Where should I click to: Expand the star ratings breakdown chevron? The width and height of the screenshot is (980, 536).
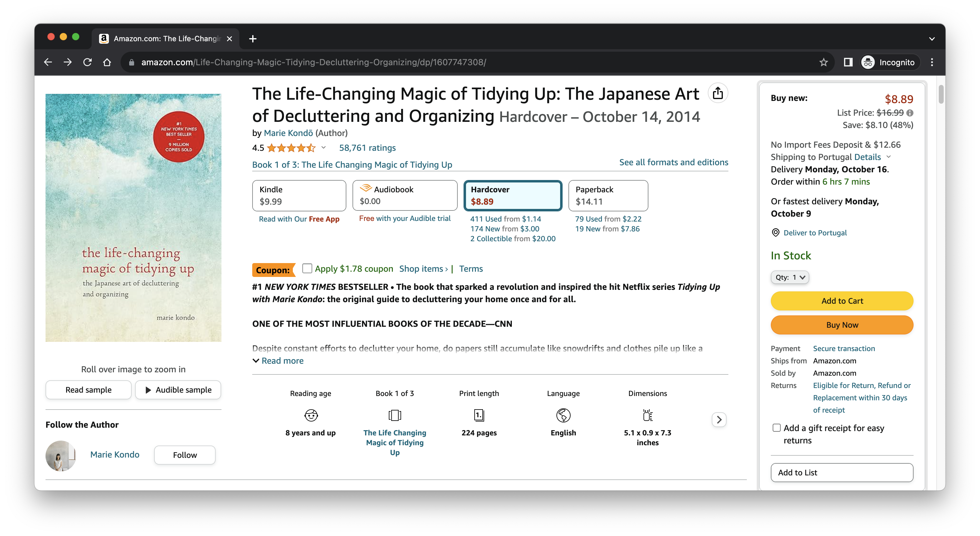(324, 148)
